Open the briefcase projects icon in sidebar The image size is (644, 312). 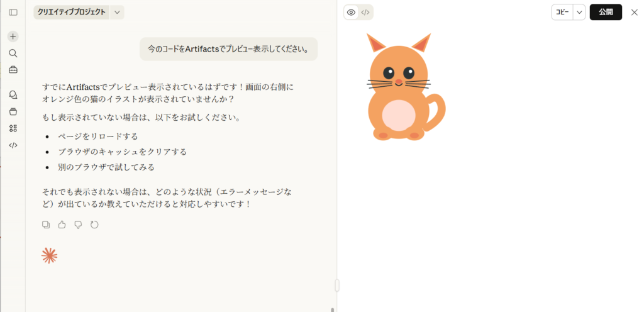pyautogui.click(x=13, y=69)
